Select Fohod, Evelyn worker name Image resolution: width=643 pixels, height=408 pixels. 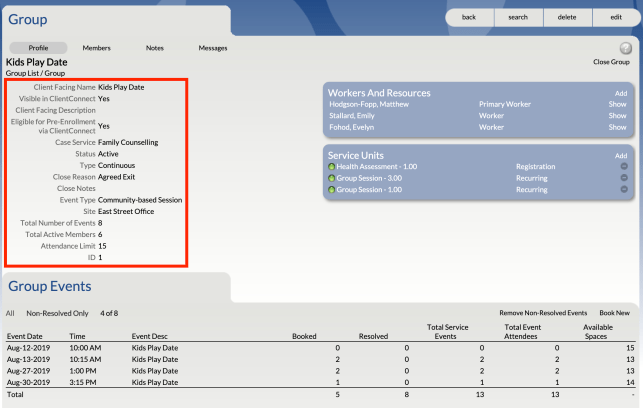click(351, 127)
